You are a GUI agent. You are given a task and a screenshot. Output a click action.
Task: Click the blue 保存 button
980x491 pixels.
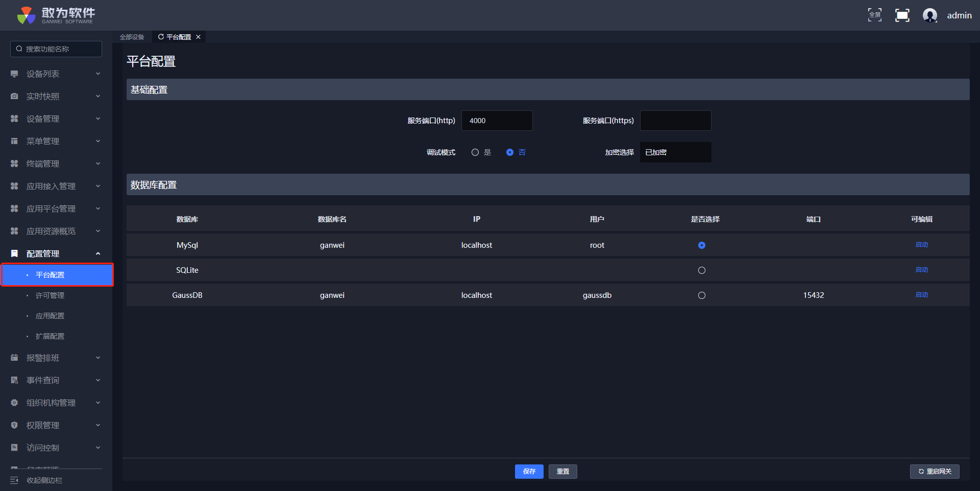tap(529, 472)
